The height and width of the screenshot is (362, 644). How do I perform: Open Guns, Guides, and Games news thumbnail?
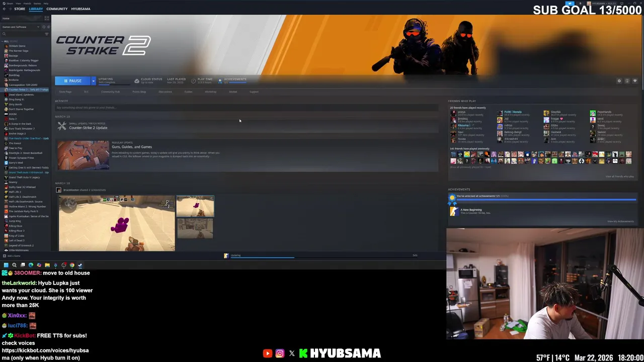coord(83,155)
